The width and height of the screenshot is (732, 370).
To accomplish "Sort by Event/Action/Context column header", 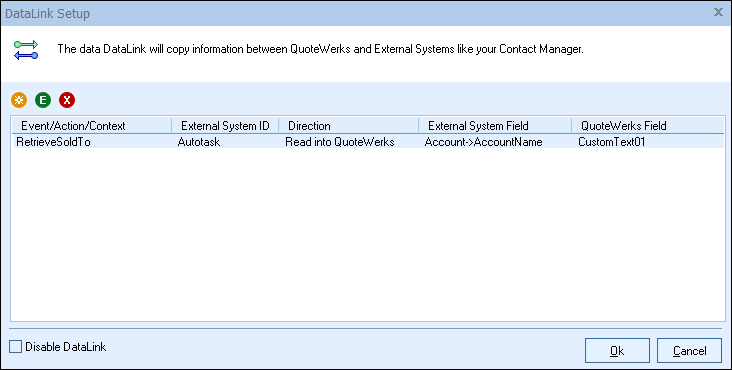I will 92,126.
